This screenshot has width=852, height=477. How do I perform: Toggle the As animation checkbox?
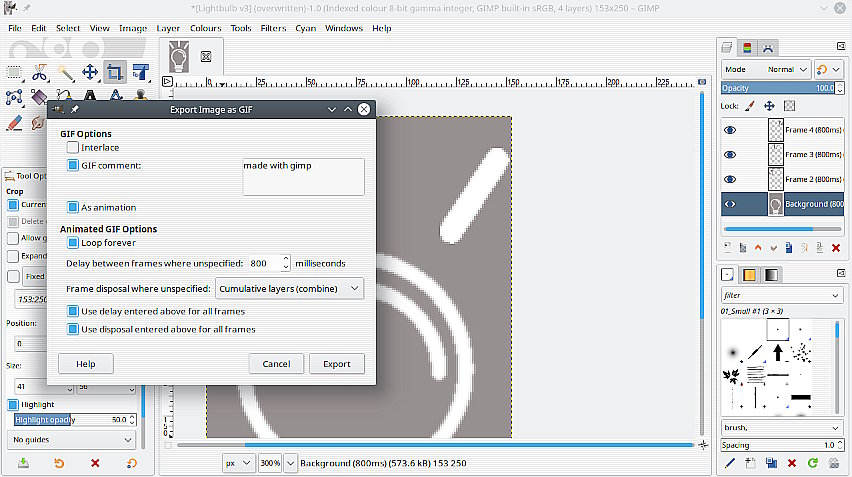coord(73,207)
